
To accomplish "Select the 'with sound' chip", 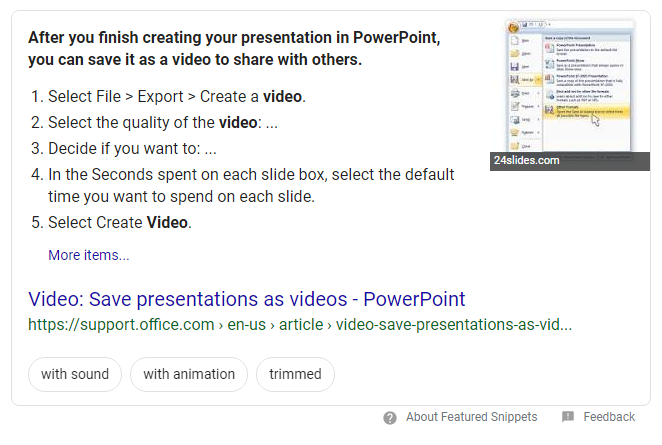I will click(75, 374).
